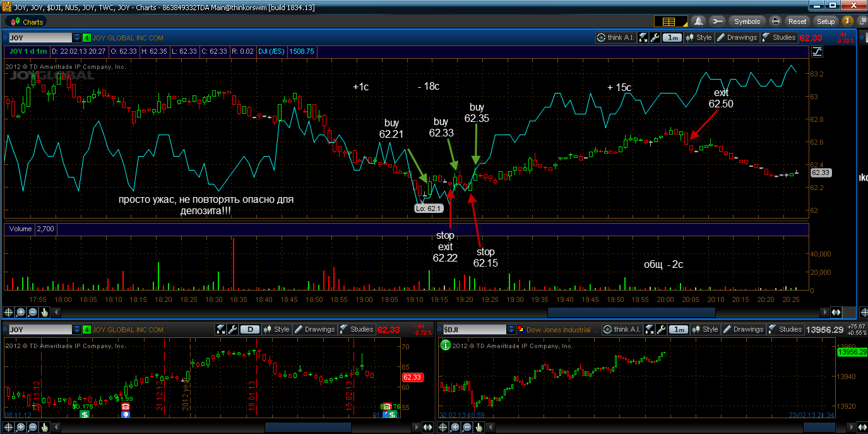Click the zoom out magnifier under daily chart
Viewport: 868px width, 434px height.
pyautogui.click(x=33, y=427)
